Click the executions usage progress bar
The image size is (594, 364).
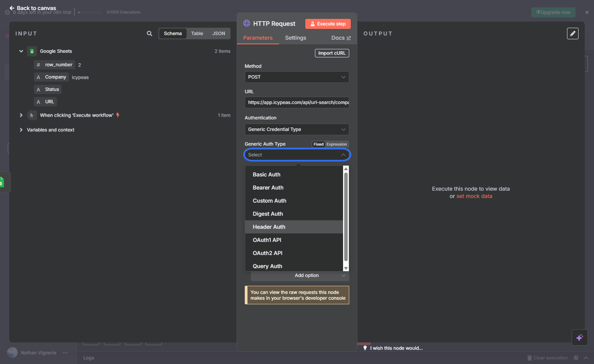90,12
